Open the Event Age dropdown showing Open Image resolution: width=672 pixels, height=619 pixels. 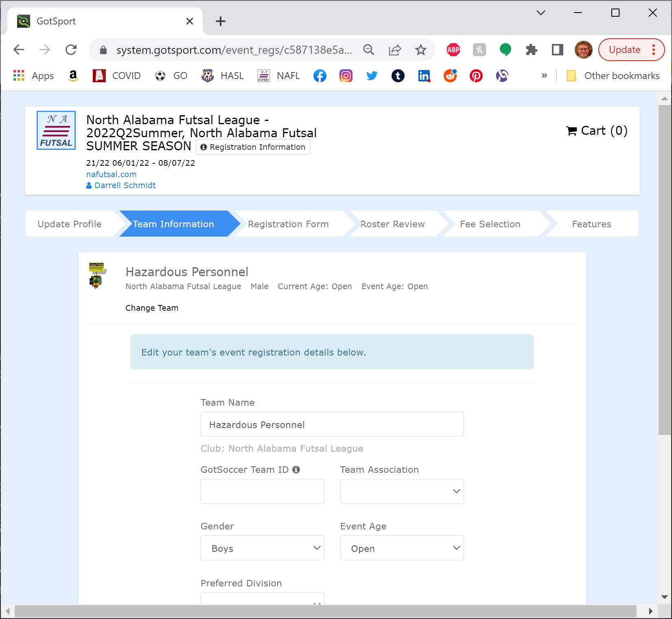click(401, 548)
